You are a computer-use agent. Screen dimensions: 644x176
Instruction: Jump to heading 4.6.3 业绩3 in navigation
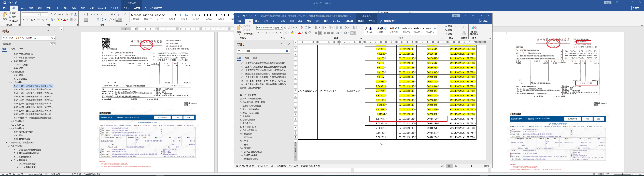pos(33,93)
